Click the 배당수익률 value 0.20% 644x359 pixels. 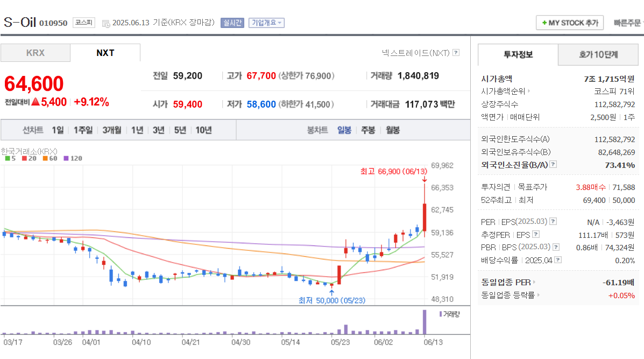pos(625,261)
